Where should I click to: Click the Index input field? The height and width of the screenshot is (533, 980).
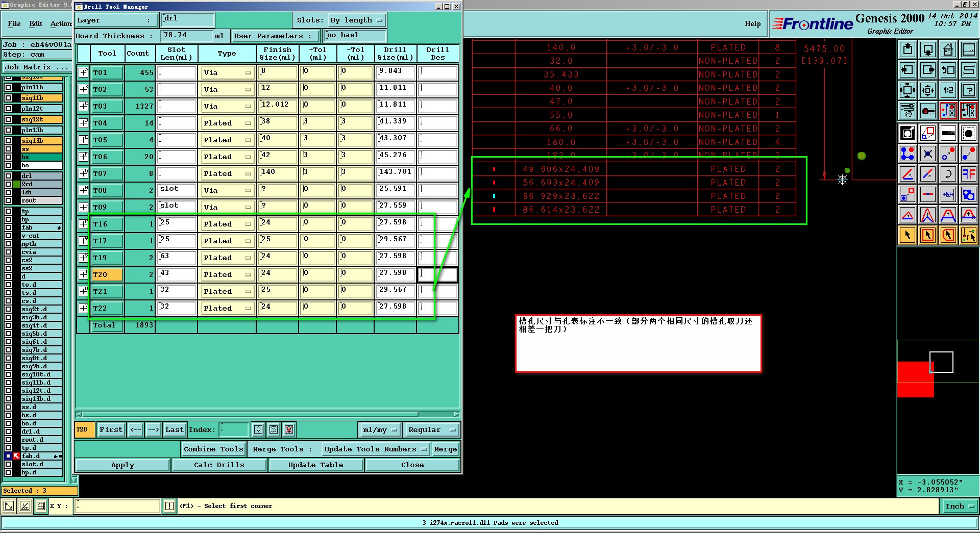pyautogui.click(x=234, y=429)
